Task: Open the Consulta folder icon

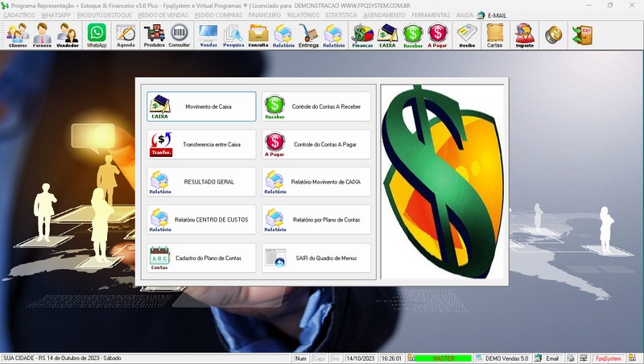Action: 258,35
